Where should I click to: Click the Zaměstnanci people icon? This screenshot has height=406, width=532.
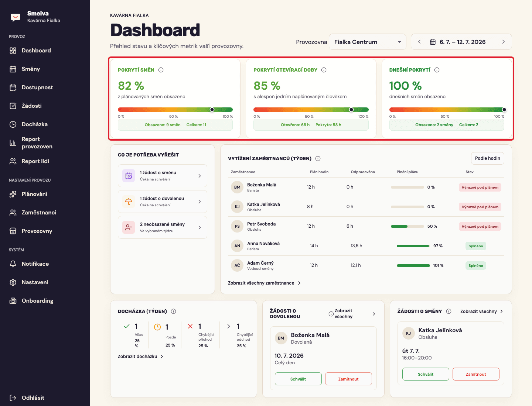(13, 213)
